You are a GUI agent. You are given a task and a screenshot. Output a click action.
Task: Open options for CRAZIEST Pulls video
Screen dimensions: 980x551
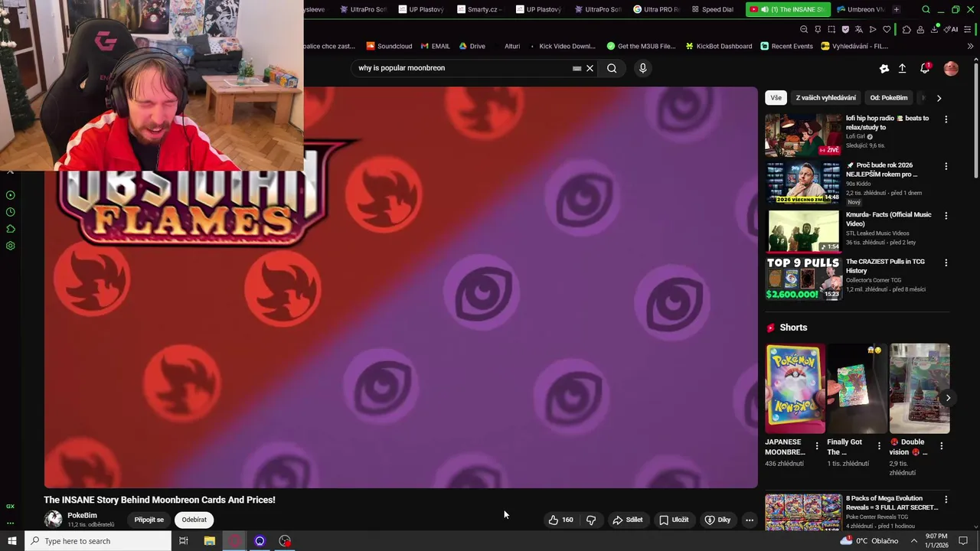point(946,262)
